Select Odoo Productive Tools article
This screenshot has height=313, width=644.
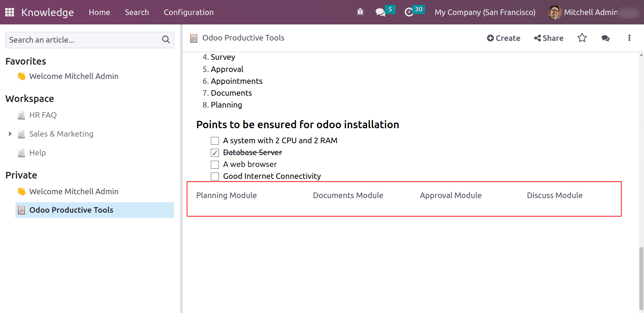coord(95,210)
